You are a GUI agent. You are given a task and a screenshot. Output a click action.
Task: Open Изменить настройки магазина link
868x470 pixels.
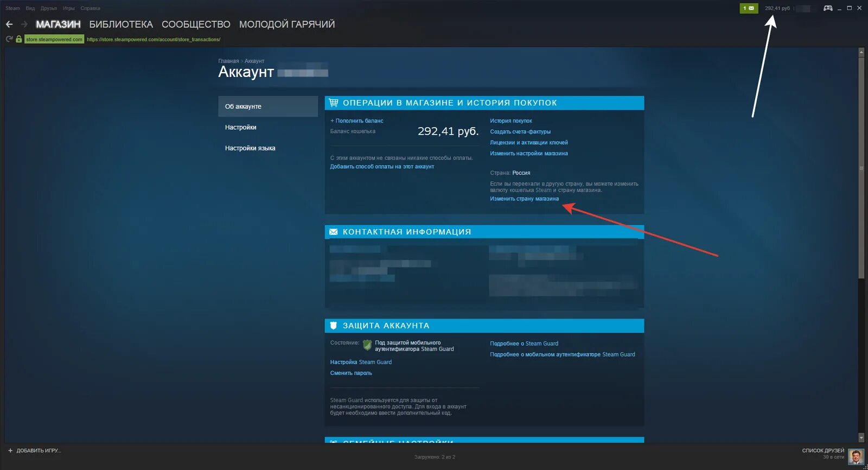(x=529, y=153)
